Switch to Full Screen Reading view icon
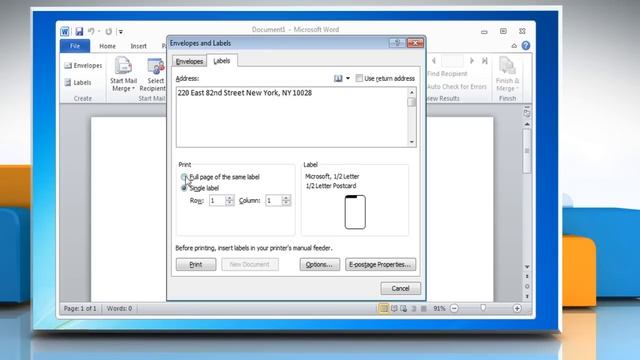The image size is (640, 360). (x=394, y=309)
